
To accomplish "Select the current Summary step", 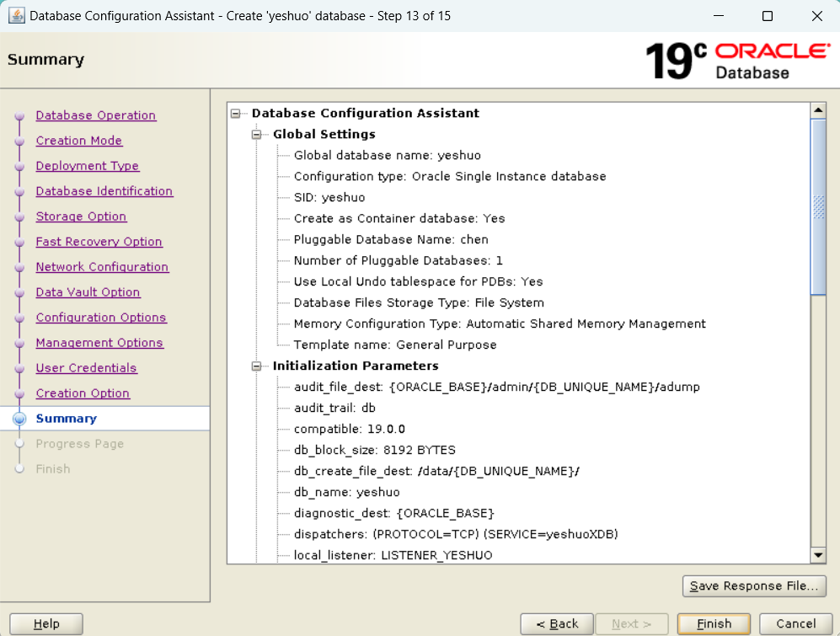I will (x=67, y=419).
